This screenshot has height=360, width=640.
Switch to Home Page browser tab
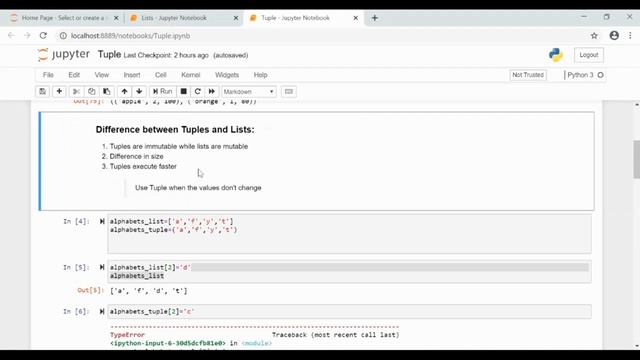point(64,18)
